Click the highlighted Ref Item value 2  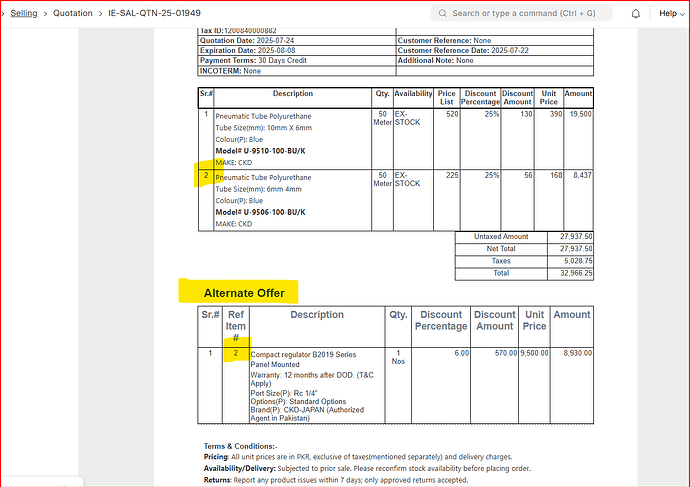[236, 353]
